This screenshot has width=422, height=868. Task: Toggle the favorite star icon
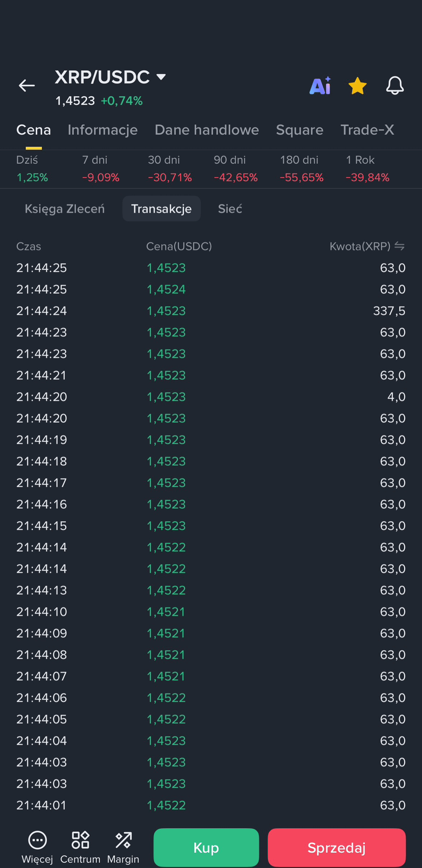(x=357, y=86)
